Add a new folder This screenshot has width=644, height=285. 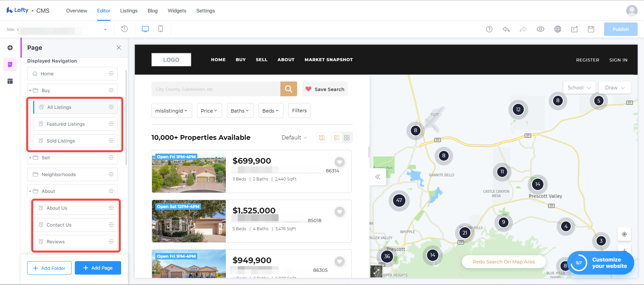click(x=49, y=268)
